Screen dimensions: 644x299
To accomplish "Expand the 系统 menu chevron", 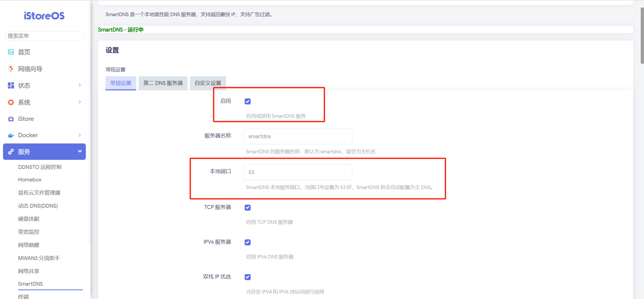I will [80, 102].
